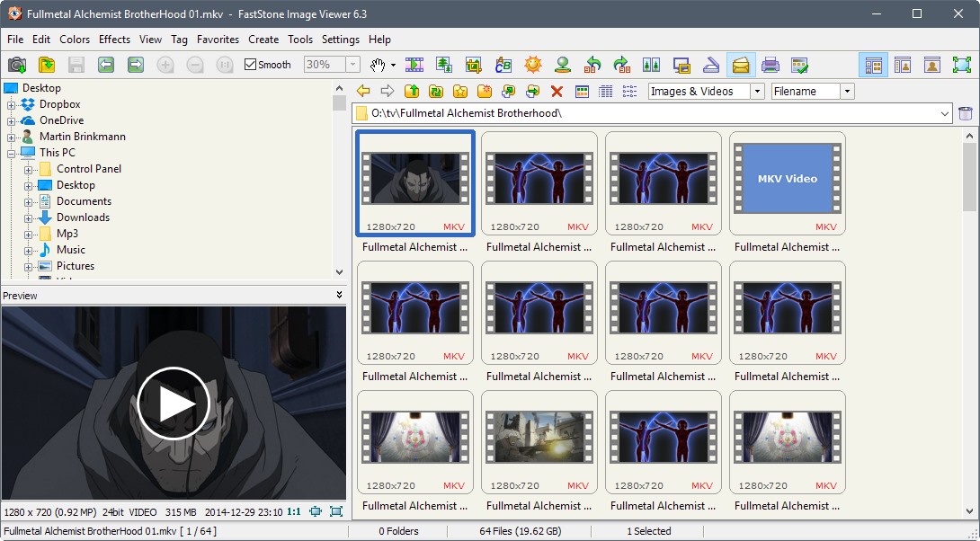Image resolution: width=980 pixels, height=541 pixels.
Task: Click the Recycle Bin icon beside the path
Action: (965, 113)
